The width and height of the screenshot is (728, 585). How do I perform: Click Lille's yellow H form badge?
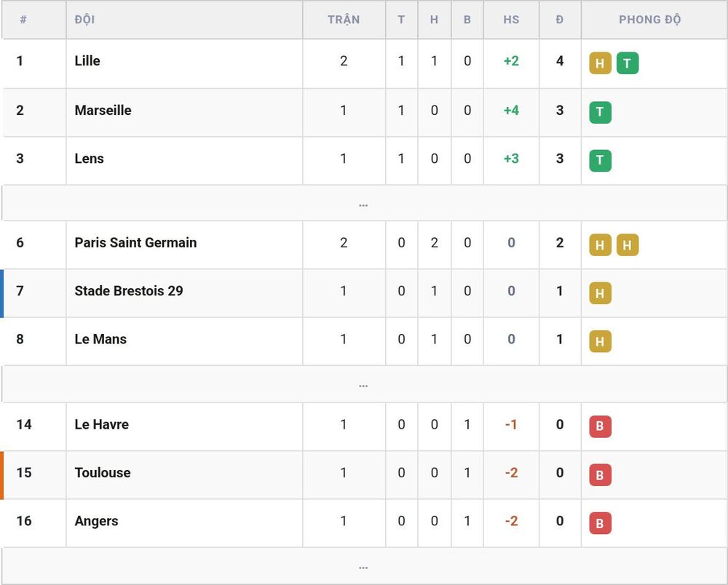600,63
